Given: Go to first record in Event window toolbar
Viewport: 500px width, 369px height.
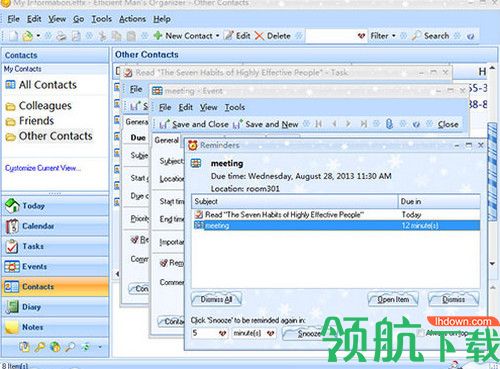Looking at the screenshot, I should pos(318,124).
